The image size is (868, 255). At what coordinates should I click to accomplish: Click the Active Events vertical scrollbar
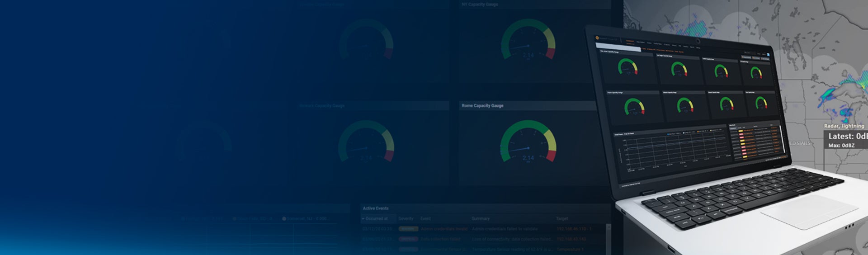point(608,238)
